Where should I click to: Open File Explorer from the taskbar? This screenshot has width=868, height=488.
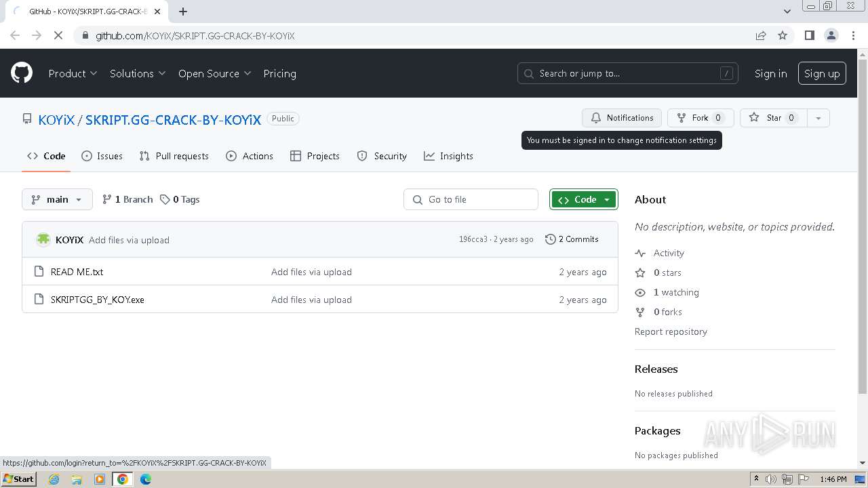[77, 479]
